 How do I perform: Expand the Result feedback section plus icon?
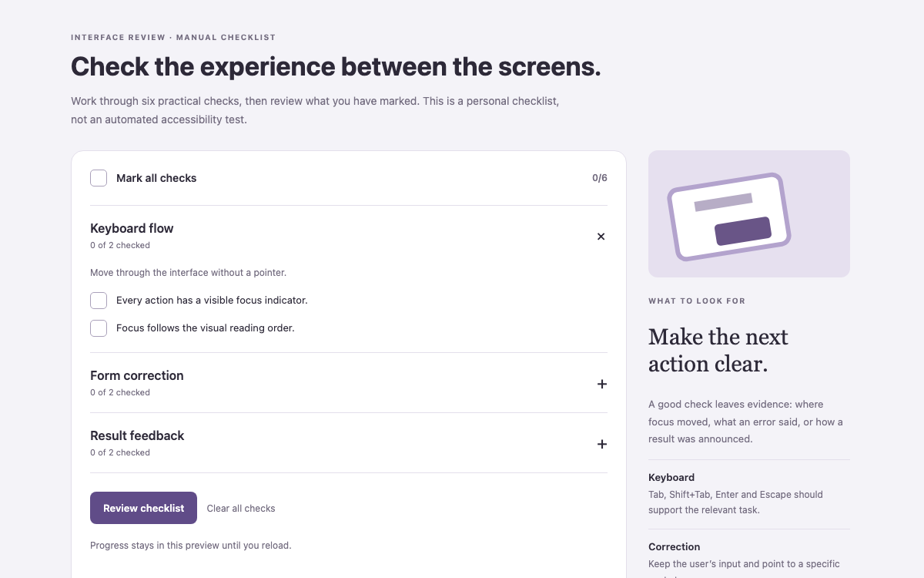coord(602,444)
